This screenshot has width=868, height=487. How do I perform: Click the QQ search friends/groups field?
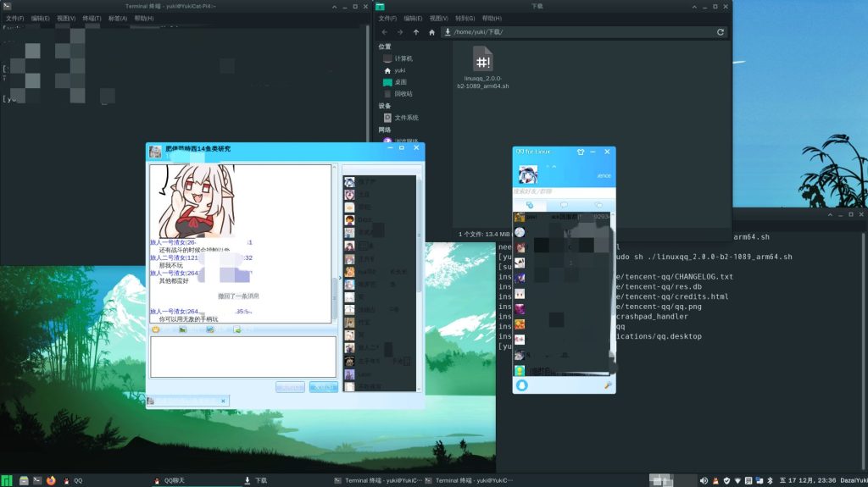tap(559, 191)
